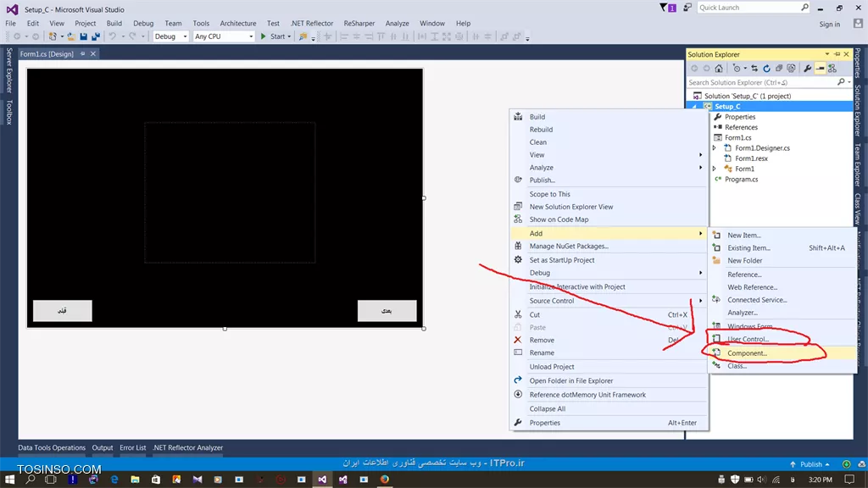Expand the Form1 class tree node
868x488 pixels.
click(714, 169)
